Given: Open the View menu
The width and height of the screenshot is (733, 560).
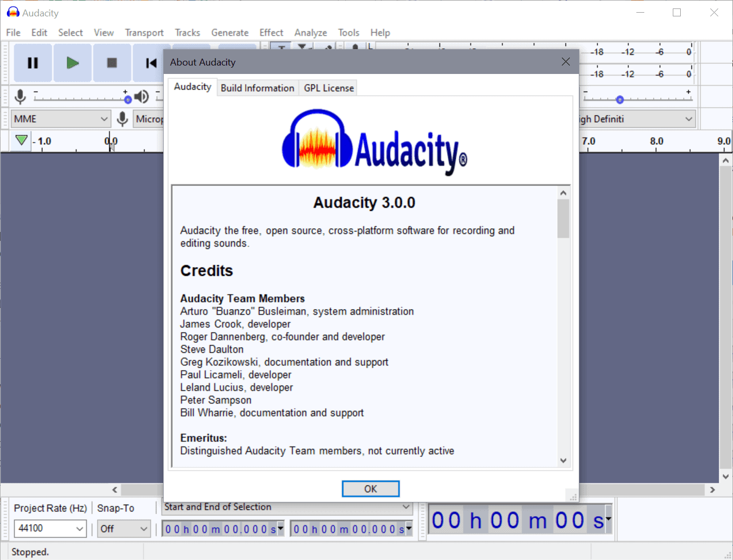Looking at the screenshot, I should [104, 33].
